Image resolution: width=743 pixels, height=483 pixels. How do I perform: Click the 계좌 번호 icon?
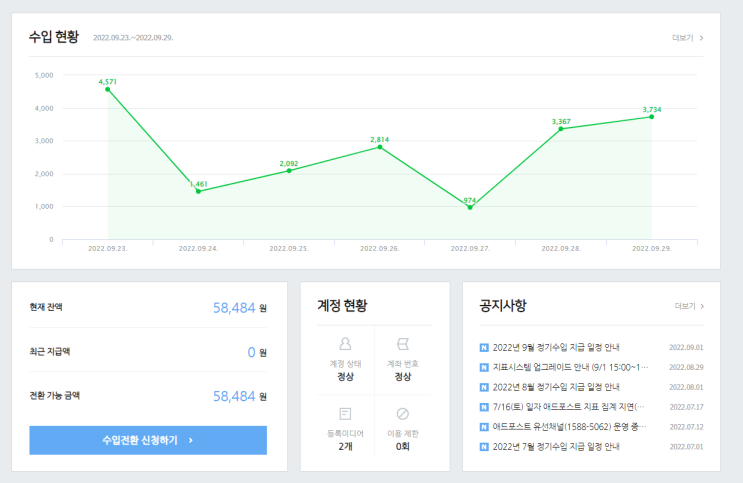403,343
